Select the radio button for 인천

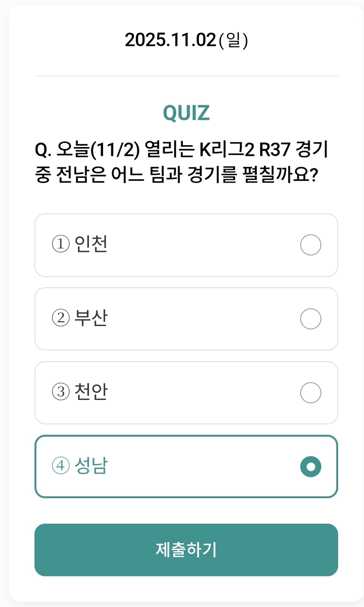pyautogui.click(x=310, y=245)
